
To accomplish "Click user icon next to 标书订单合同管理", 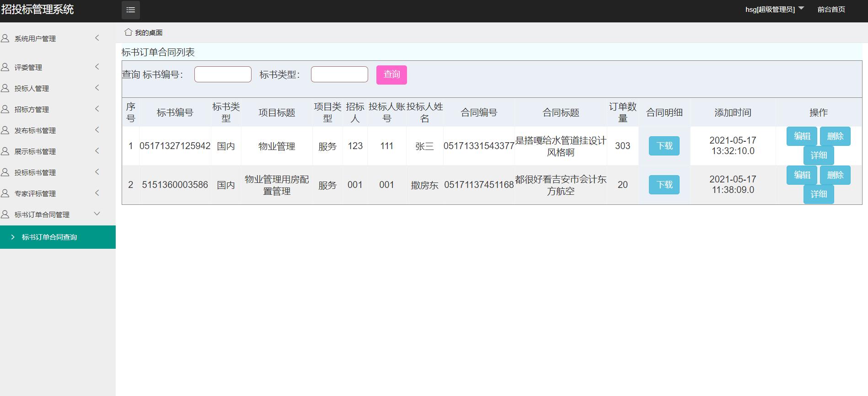I will coord(5,214).
